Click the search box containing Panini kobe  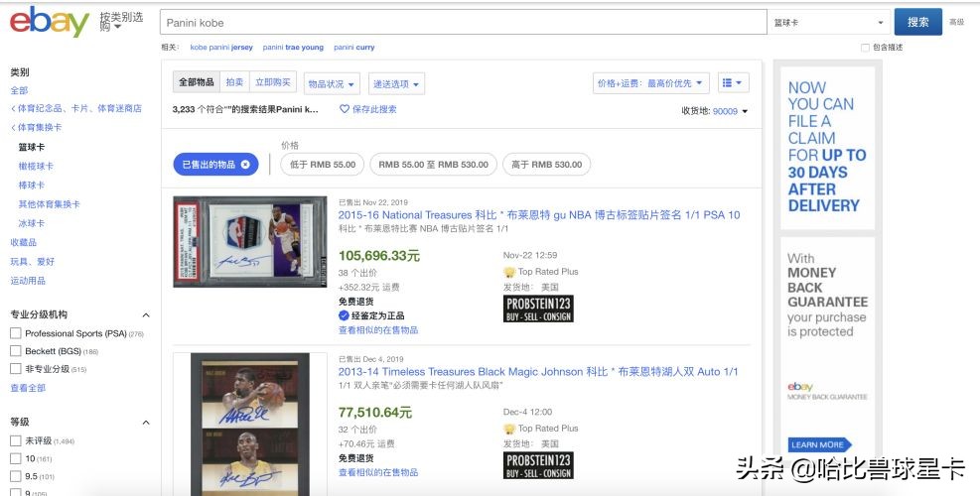coord(462,22)
